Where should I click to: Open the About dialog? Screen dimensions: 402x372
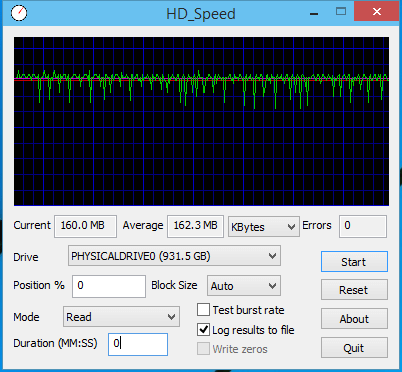(354, 319)
